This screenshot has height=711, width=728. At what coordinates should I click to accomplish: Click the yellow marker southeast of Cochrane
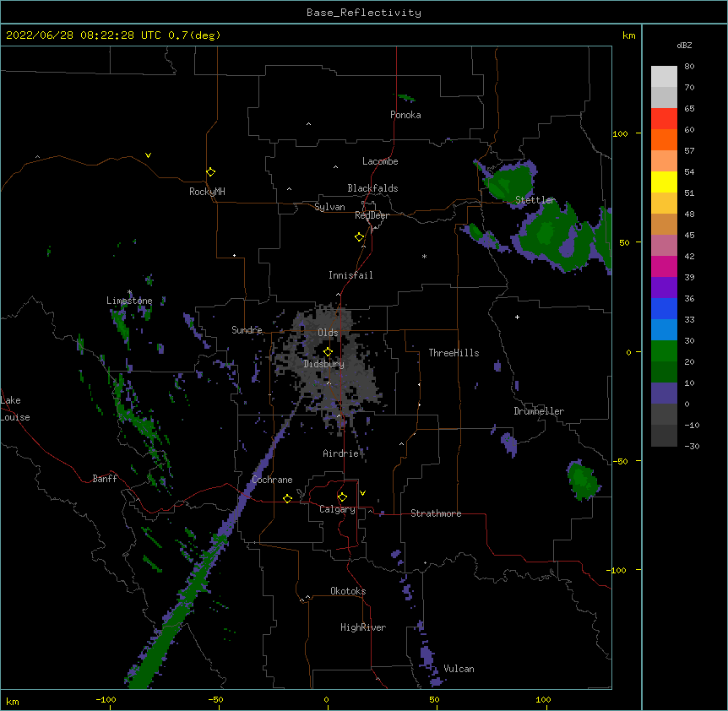click(x=287, y=498)
